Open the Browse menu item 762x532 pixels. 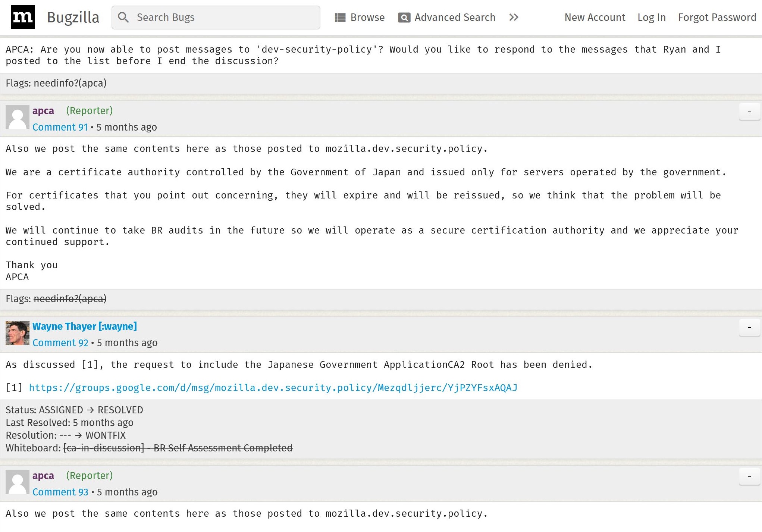(367, 17)
